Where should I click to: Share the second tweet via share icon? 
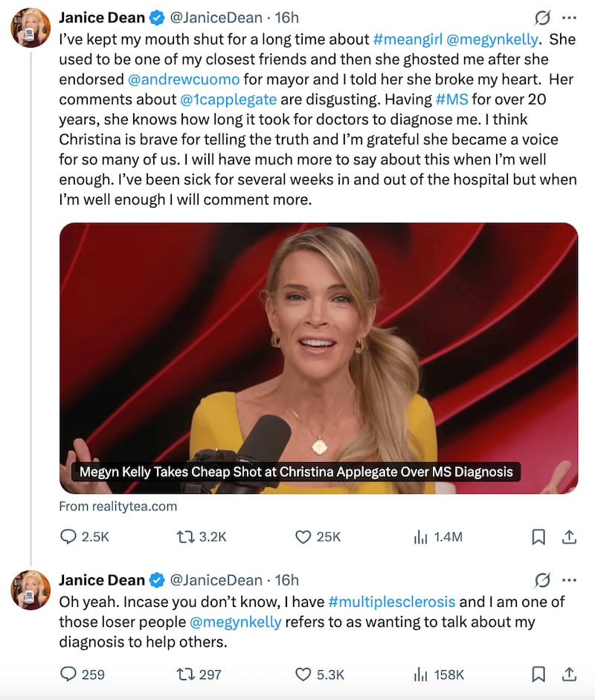coord(569,674)
